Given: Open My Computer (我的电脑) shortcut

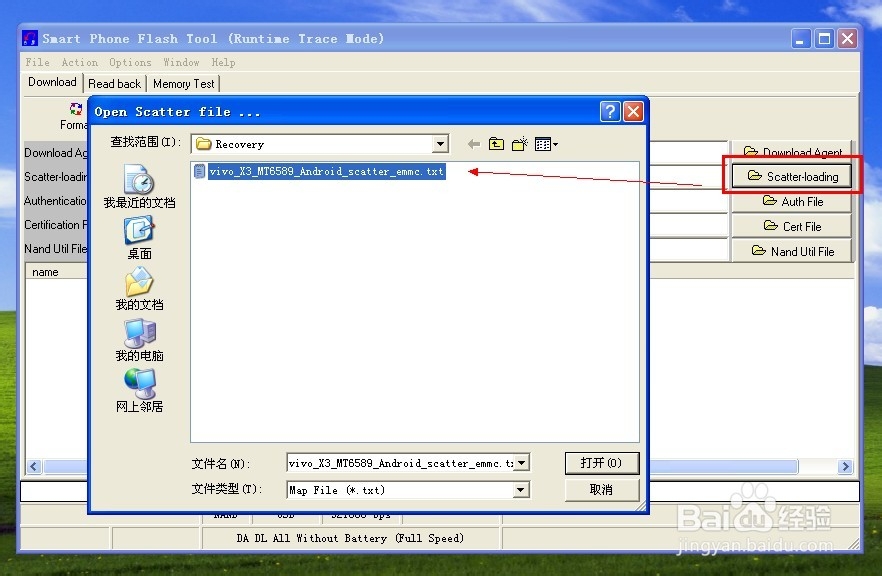Looking at the screenshot, I should pyautogui.click(x=140, y=340).
